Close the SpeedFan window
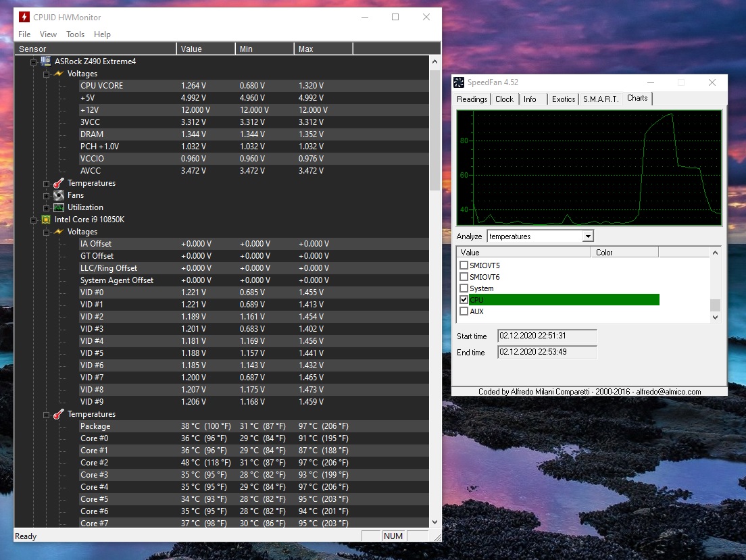Image resolution: width=746 pixels, height=560 pixels. [x=712, y=82]
